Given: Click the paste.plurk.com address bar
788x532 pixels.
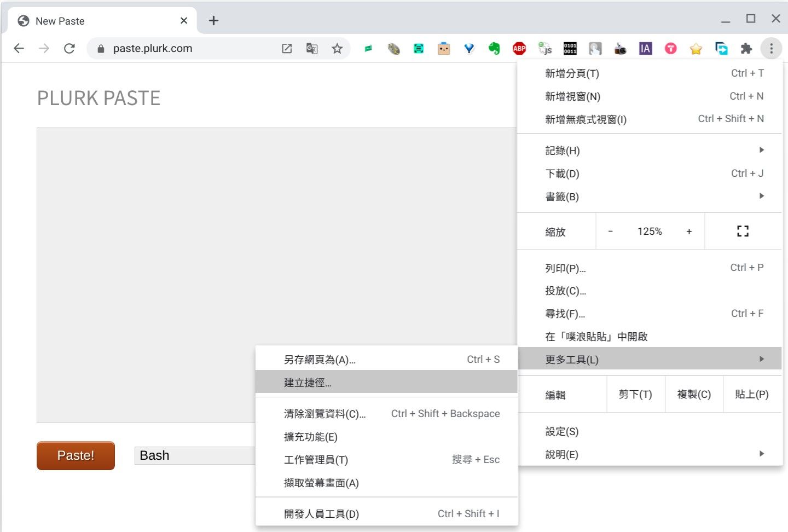Looking at the screenshot, I should coord(186,49).
